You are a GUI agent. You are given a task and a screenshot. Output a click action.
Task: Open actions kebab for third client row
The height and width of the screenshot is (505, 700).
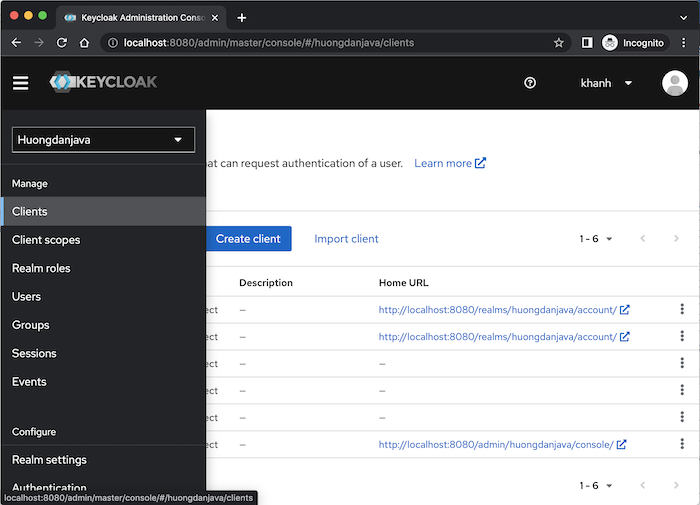(x=682, y=363)
